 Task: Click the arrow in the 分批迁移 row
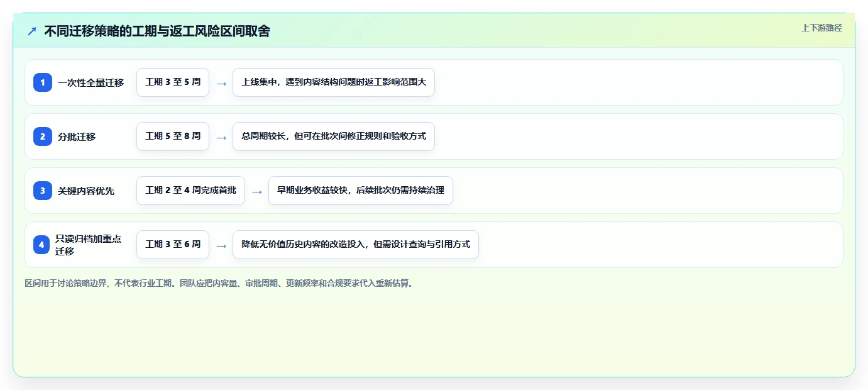pyautogui.click(x=221, y=137)
